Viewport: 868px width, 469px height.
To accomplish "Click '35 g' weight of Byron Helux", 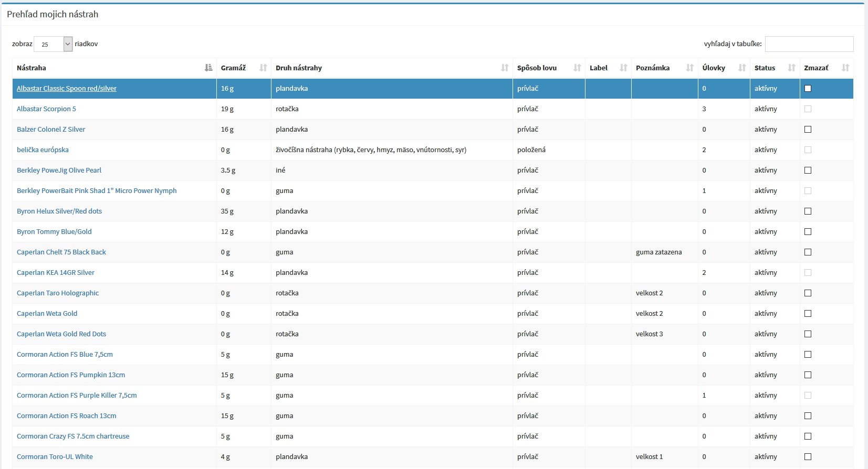I will (227, 211).
